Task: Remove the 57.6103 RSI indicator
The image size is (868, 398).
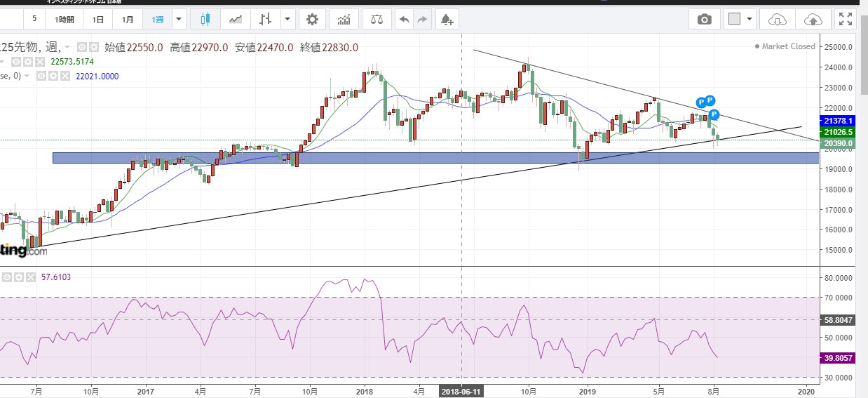Action: [31, 277]
